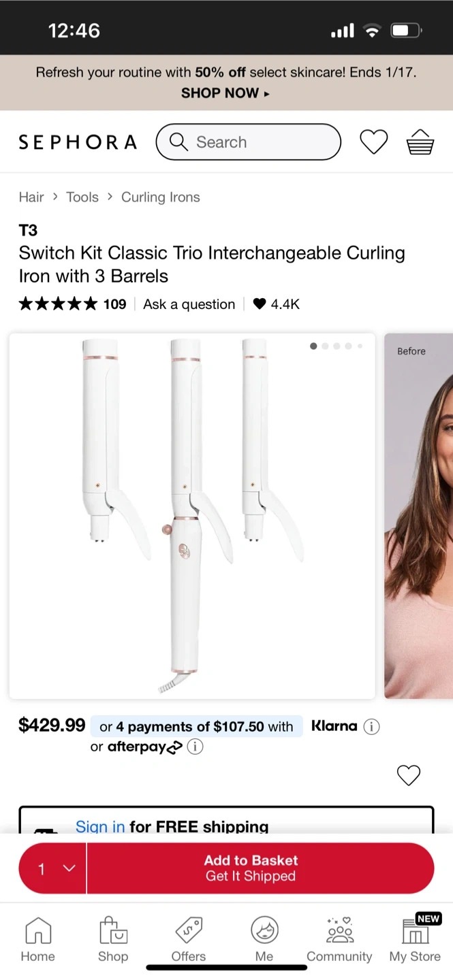Add product to Loves with heart below price
The width and height of the screenshot is (453, 980).
click(x=409, y=775)
